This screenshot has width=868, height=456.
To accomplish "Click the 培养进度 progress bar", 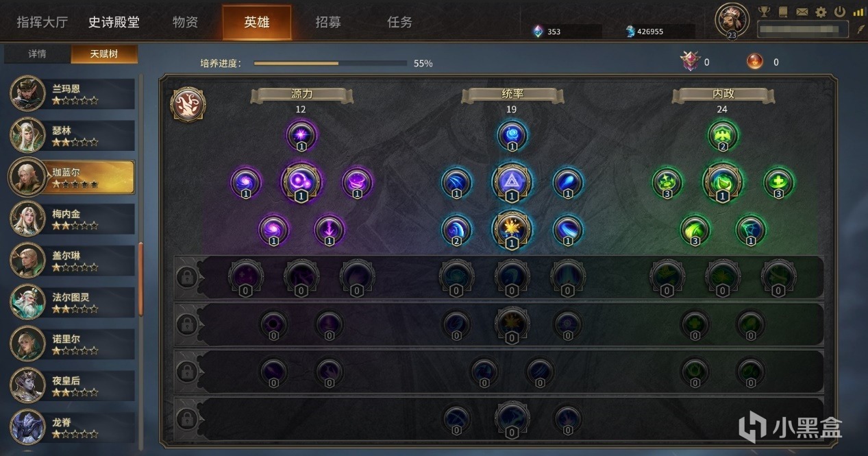I will [x=330, y=63].
